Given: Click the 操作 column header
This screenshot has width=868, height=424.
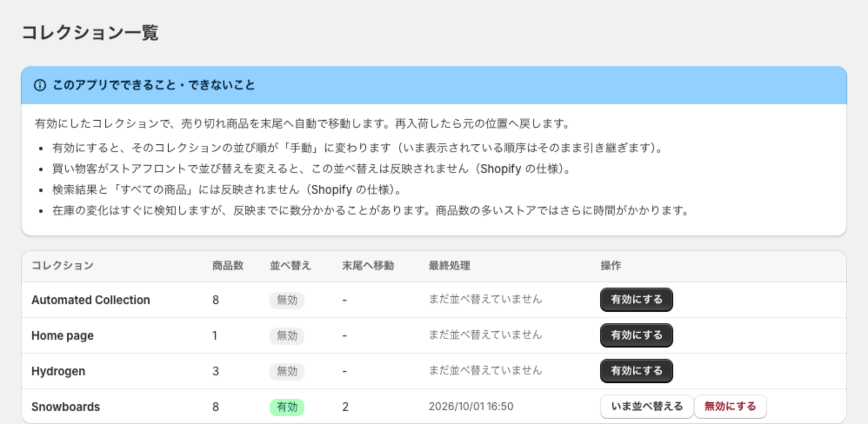Looking at the screenshot, I should [x=611, y=265].
